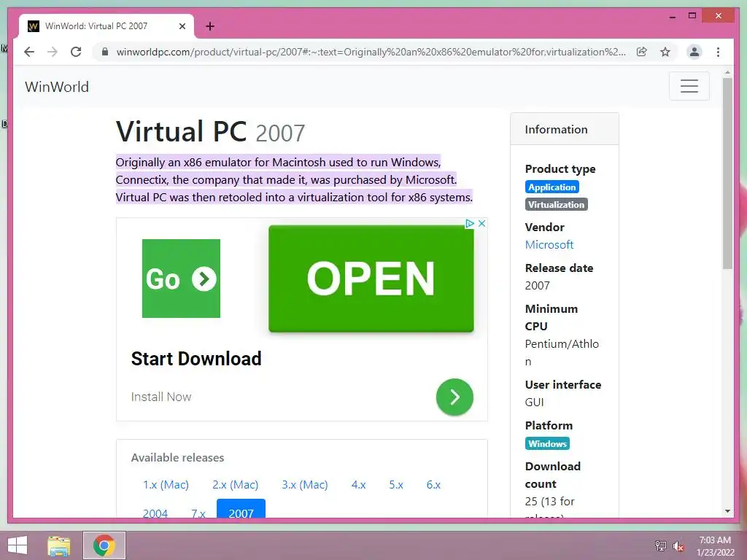Open a new browser tab
The image size is (747, 560).
coord(209,26)
